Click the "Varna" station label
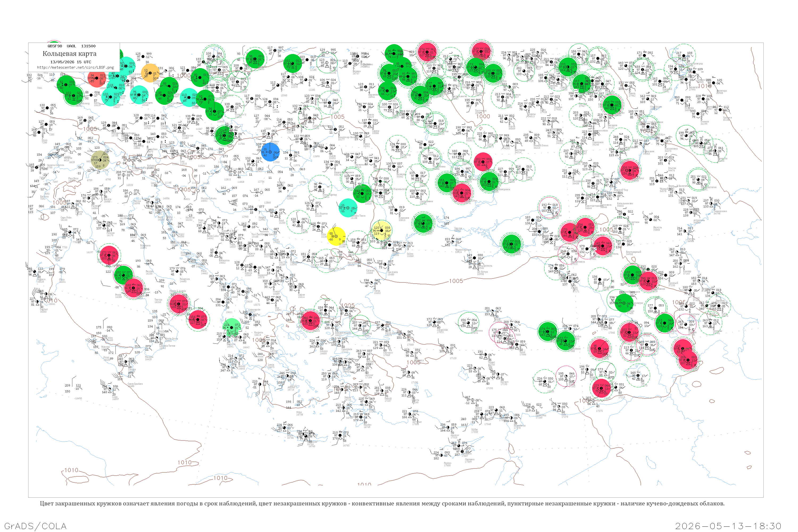The width and height of the screenshot is (798, 532). [x=377, y=291]
